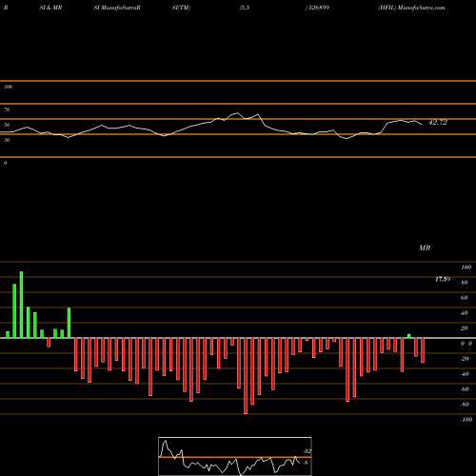The image size is (476, 476).
Task: Click the RSI axis label 0 at left
Action: [x=5, y=163]
